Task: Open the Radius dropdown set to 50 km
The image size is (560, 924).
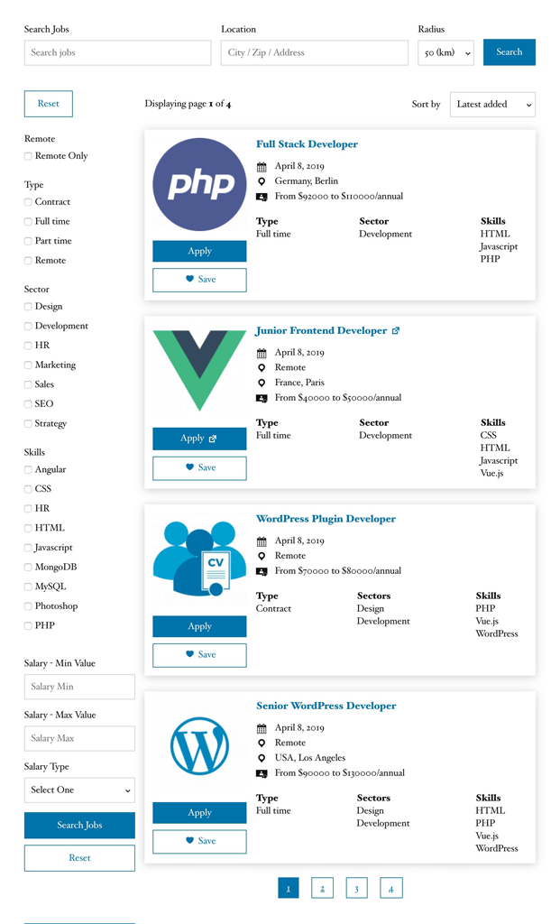Action: (x=445, y=52)
